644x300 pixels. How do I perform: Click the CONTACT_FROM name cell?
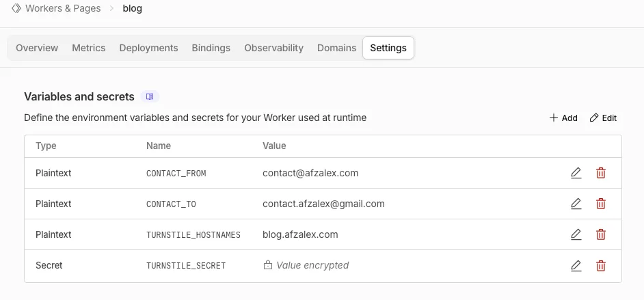click(176, 174)
